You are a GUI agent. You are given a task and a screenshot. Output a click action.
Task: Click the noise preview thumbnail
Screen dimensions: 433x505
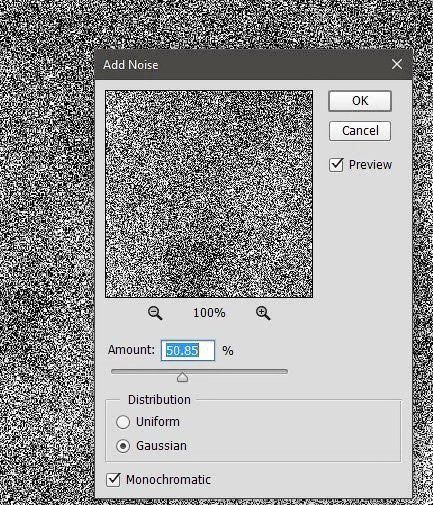click(x=209, y=194)
